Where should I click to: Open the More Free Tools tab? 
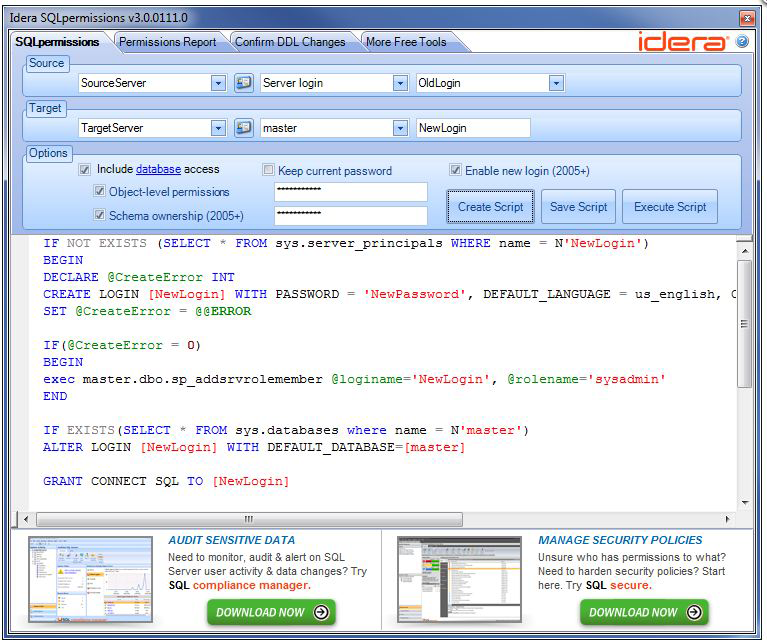pyautogui.click(x=406, y=42)
